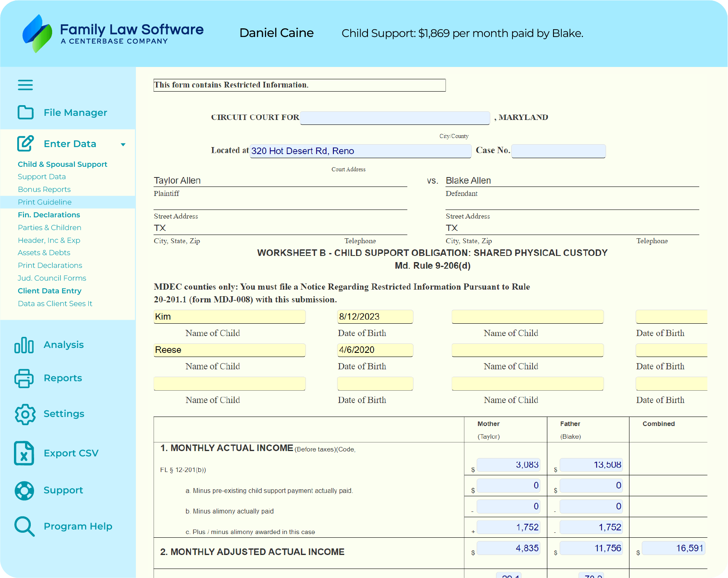Open File Manager folder icon
728x578 pixels.
pyautogui.click(x=25, y=112)
